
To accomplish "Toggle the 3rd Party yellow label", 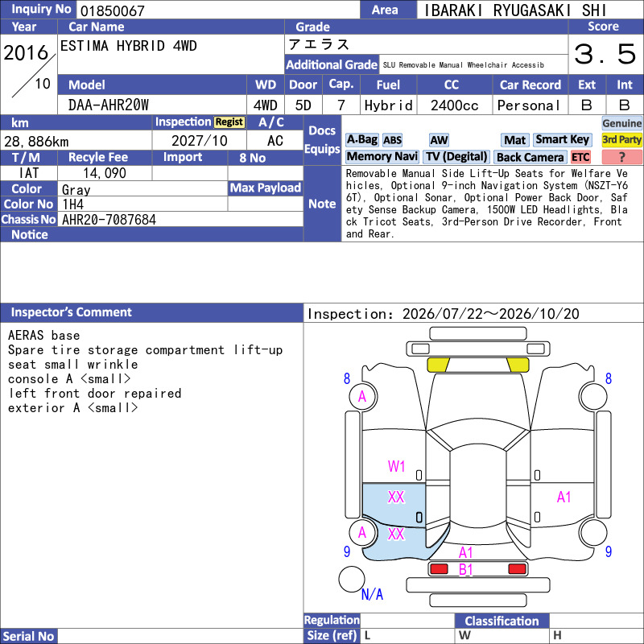I will click(x=621, y=139).
